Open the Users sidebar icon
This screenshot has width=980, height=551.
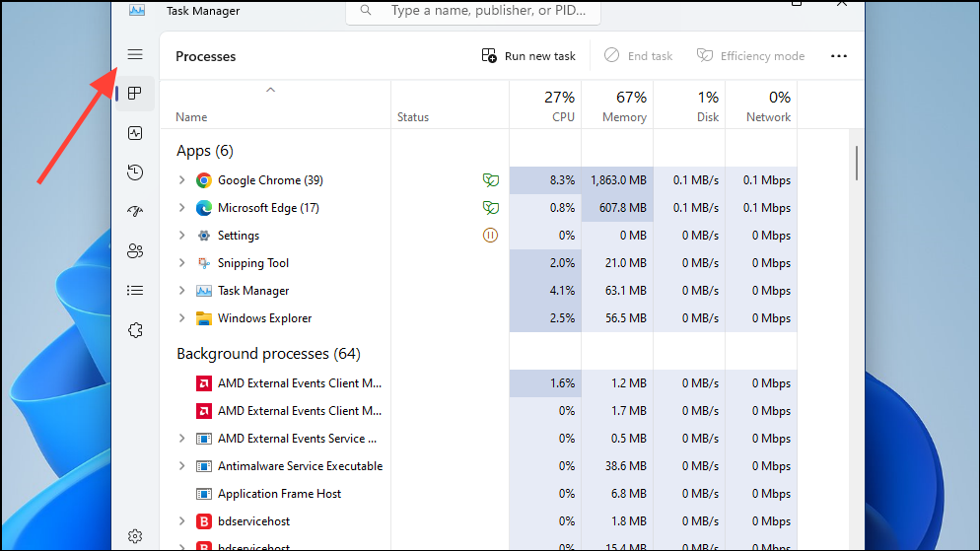click(x=135, y=251)
